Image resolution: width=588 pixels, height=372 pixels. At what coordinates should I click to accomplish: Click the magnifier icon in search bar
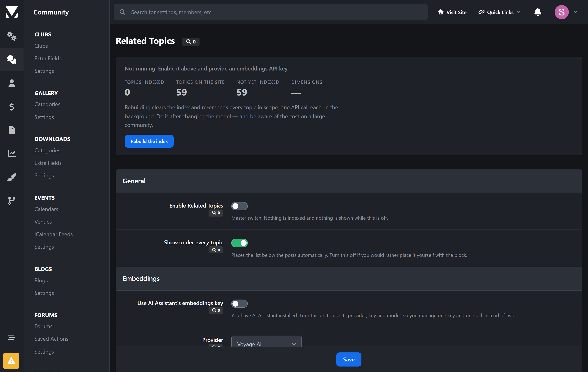tap(122, 12)
